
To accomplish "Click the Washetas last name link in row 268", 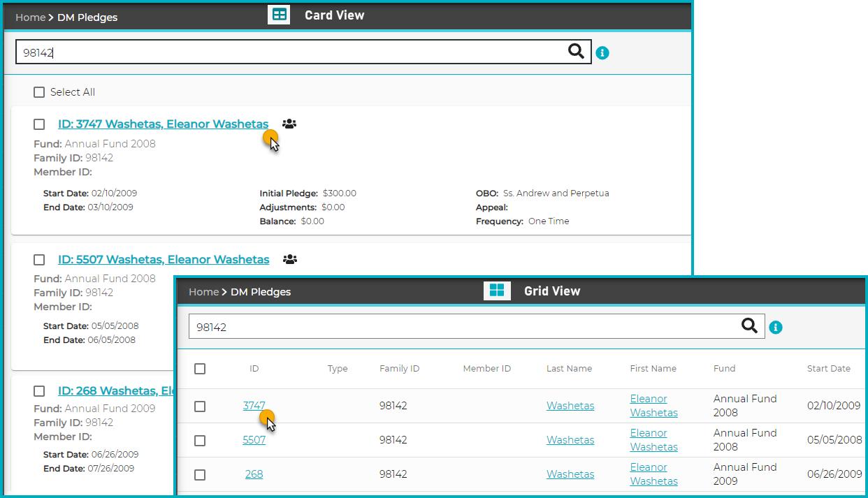I will (570, 474).
